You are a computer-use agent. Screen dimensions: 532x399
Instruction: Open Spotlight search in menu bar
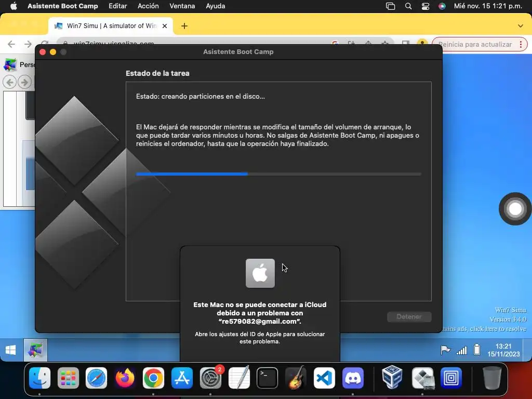408,6
